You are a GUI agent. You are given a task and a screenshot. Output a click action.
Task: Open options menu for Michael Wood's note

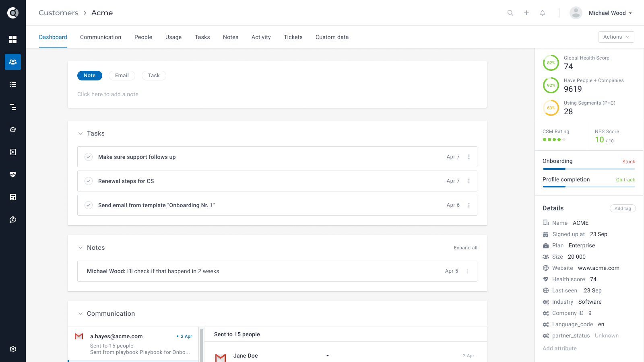[467, 271]
